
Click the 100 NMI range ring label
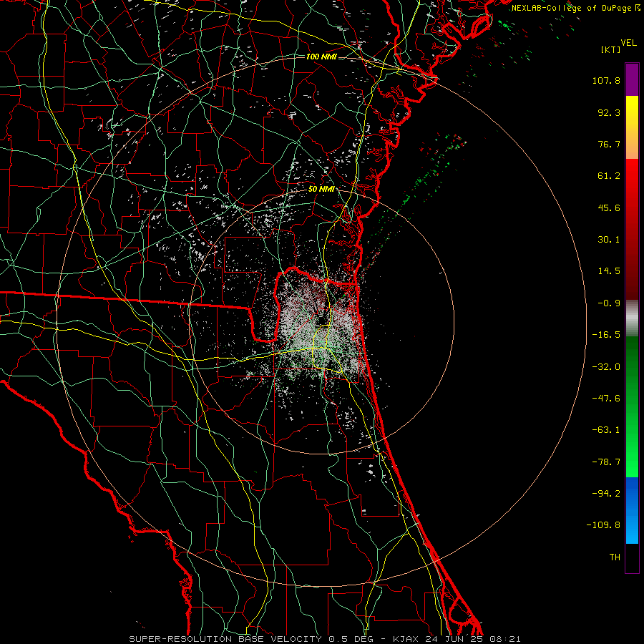321,57
